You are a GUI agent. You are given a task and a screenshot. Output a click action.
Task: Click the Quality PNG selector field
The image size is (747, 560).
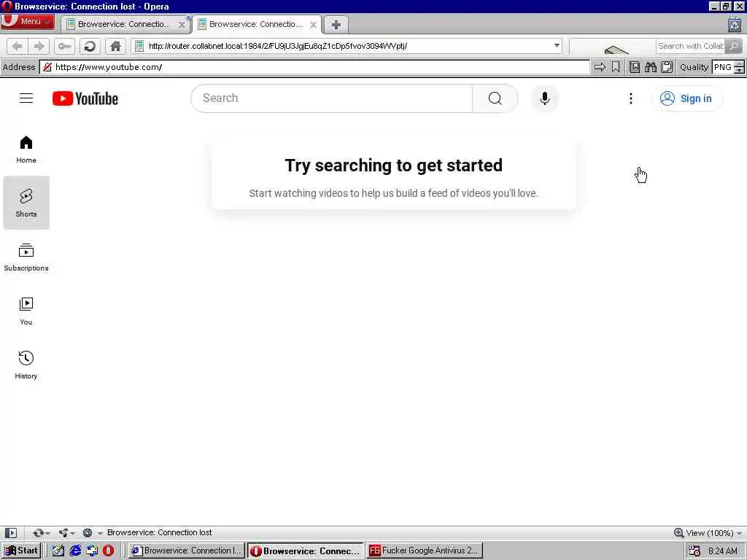point(723,67)
